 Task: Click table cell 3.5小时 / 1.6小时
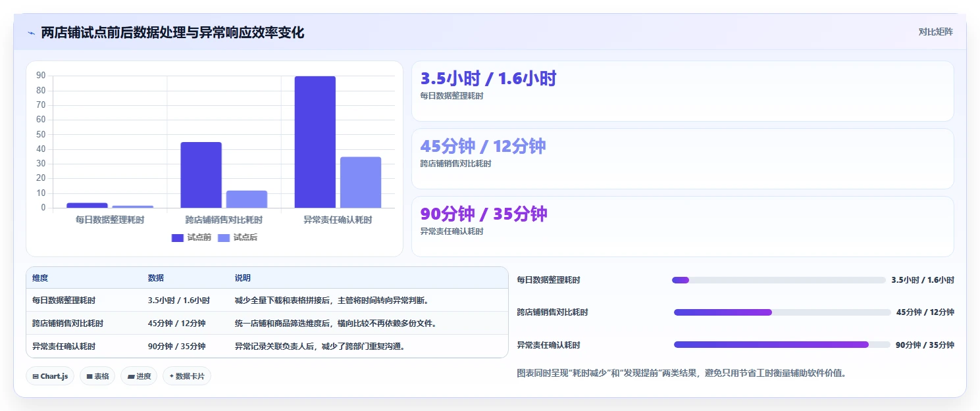click(179, 301)
